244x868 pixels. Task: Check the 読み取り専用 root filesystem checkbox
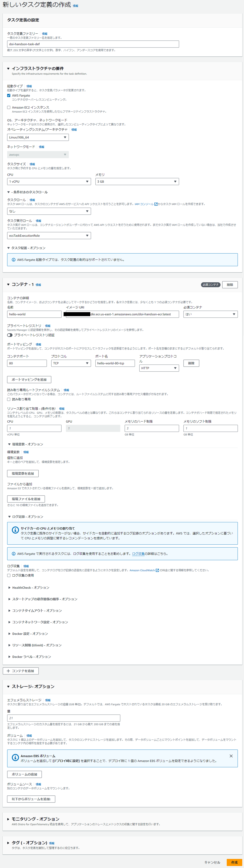pyautogui.click(x=9, y=399)
